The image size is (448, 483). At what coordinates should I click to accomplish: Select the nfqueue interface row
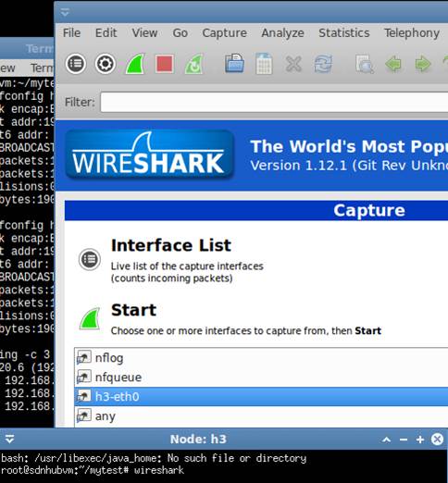tap(261, 377)
